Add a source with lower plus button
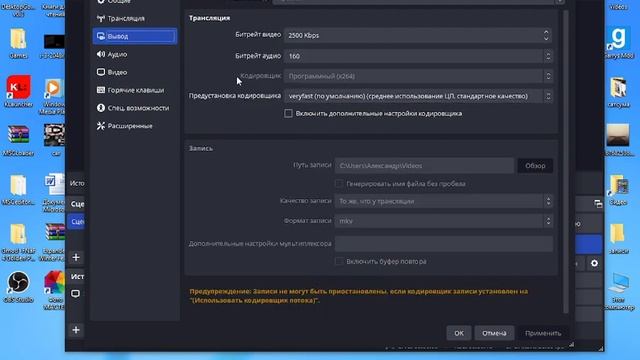The image size is (640, 360). click(76, 330)
